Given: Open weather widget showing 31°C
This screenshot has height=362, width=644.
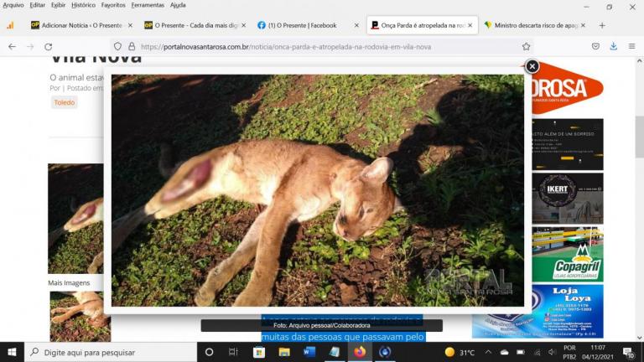Looking at the screenshot, I should pos(460,352).
